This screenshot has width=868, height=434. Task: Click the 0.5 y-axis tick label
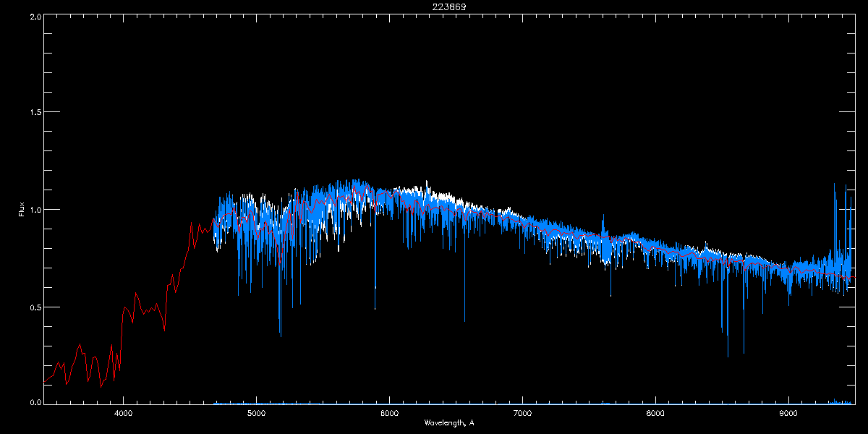click(x=33, y=307)
